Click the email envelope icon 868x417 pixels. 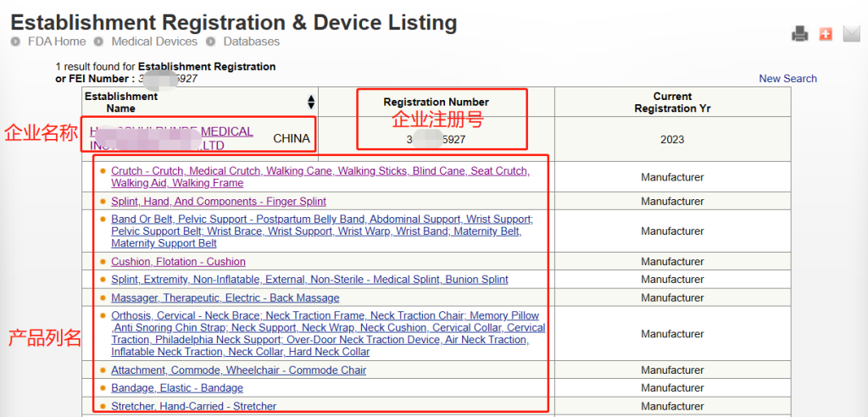(851, 34)
